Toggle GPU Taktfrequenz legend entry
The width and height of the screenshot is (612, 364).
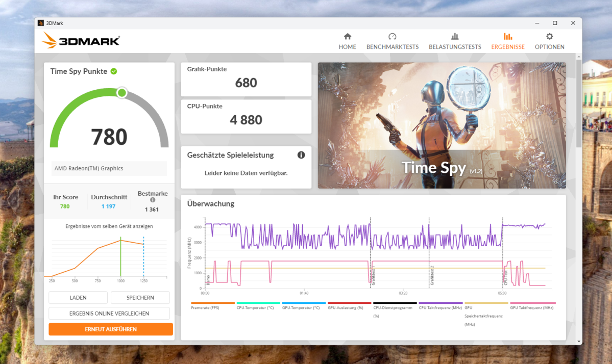532,306
